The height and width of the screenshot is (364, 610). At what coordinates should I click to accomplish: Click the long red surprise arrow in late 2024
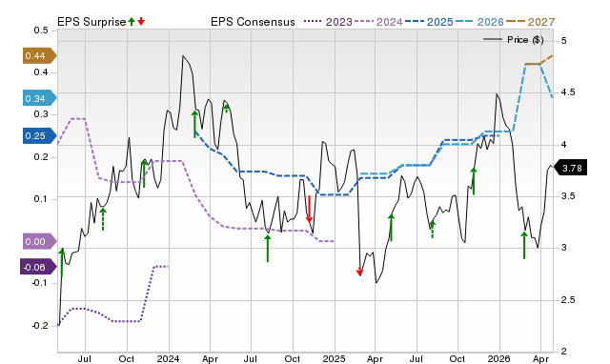pos(309,210)
